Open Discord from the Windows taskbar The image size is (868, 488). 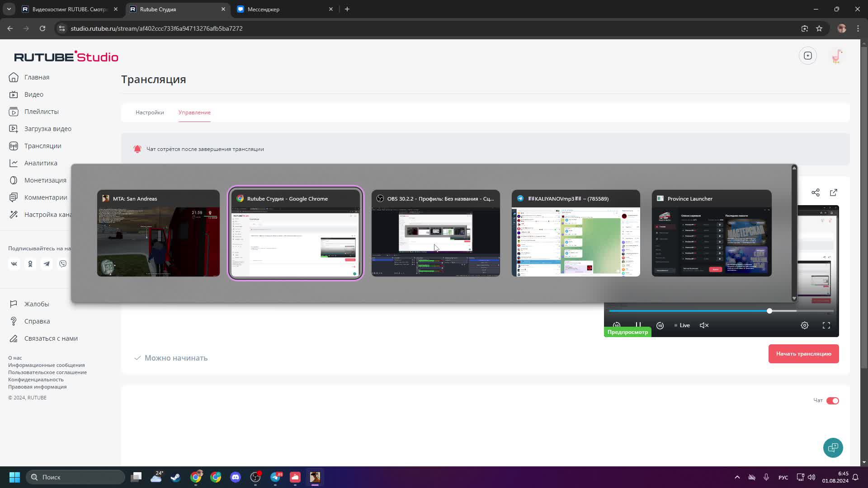click(x=235, y=477)
